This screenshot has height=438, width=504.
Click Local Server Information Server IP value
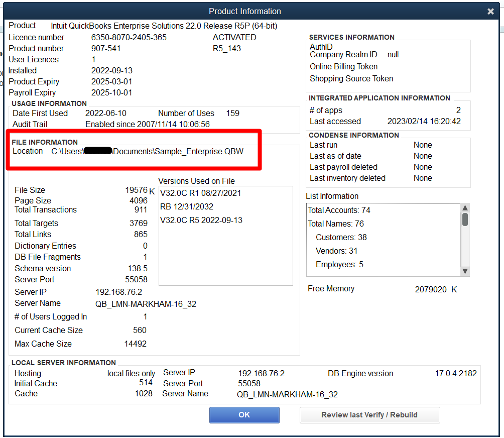[x=262, y=373]
